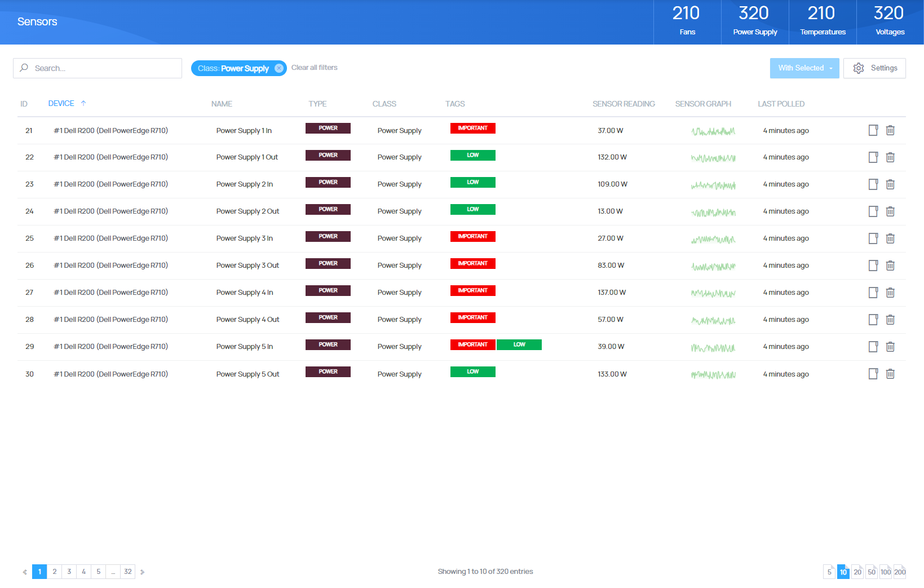Open sensor graph for Power Supply 1 In
The width and height of the screenshot is (924, 588).
coord(713,131)
